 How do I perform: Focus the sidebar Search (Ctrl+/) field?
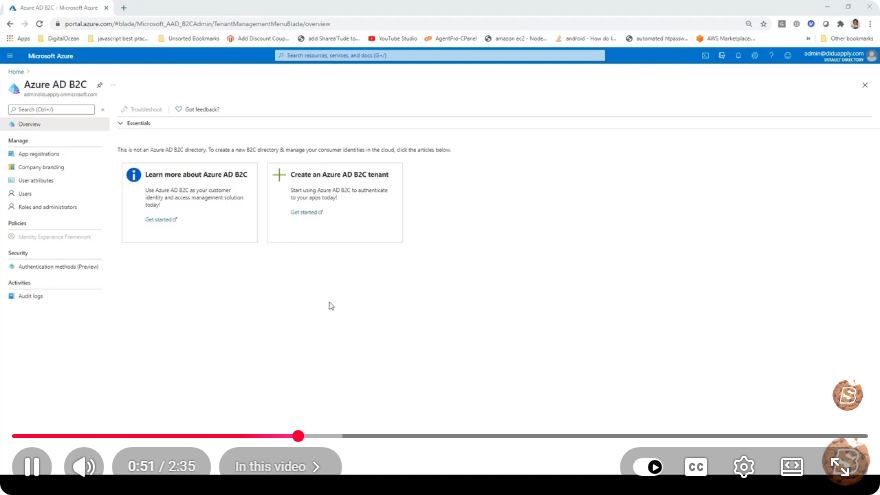[x=52, y=109]
